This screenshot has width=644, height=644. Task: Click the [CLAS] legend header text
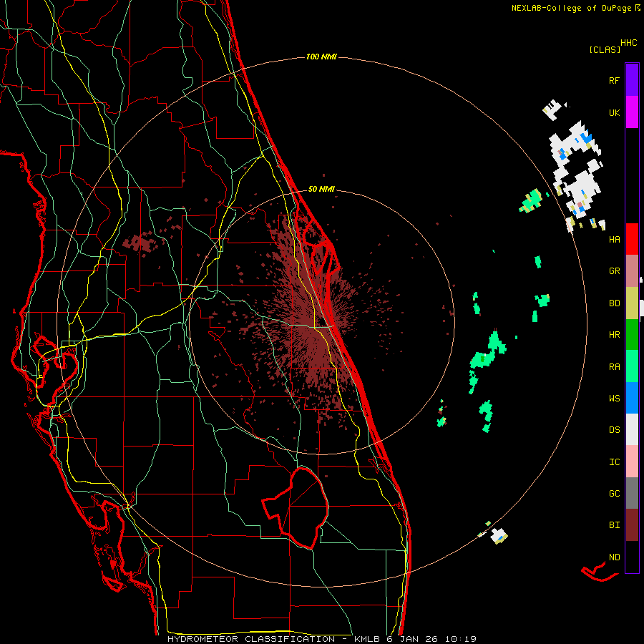(605, 49)
